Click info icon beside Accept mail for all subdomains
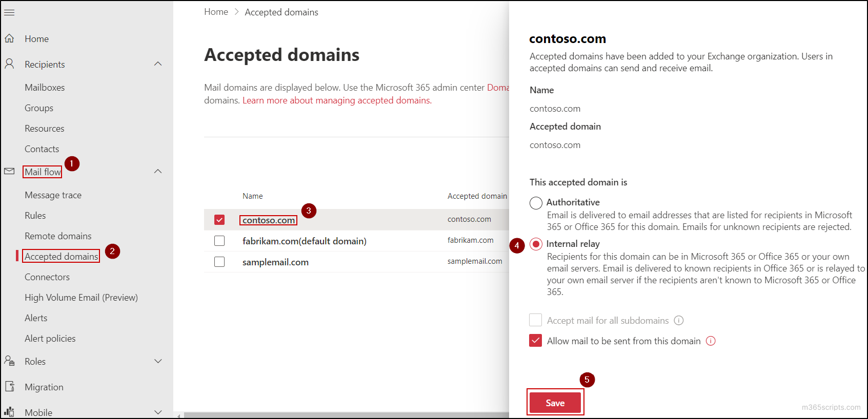This screenshot has height=419, width=868. point(679,321)
